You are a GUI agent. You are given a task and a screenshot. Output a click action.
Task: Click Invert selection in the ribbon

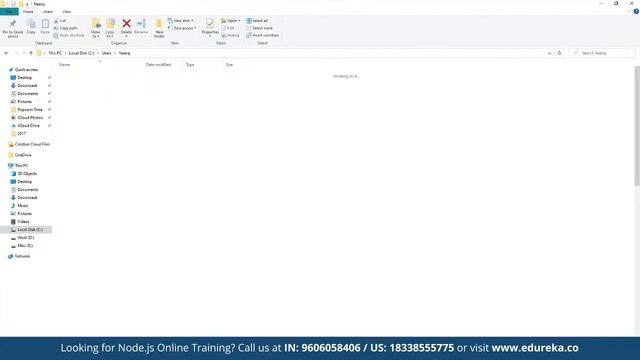(262, 36)
